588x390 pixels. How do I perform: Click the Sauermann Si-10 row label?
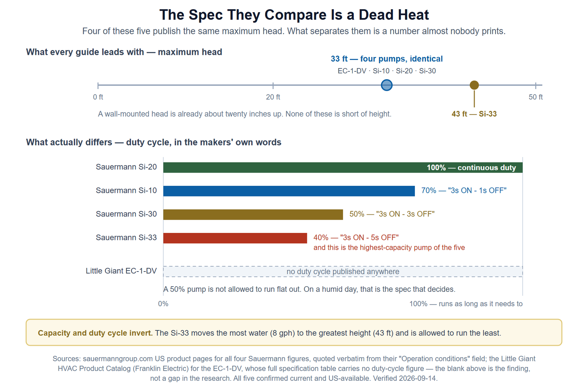click(x=126, y=191)
